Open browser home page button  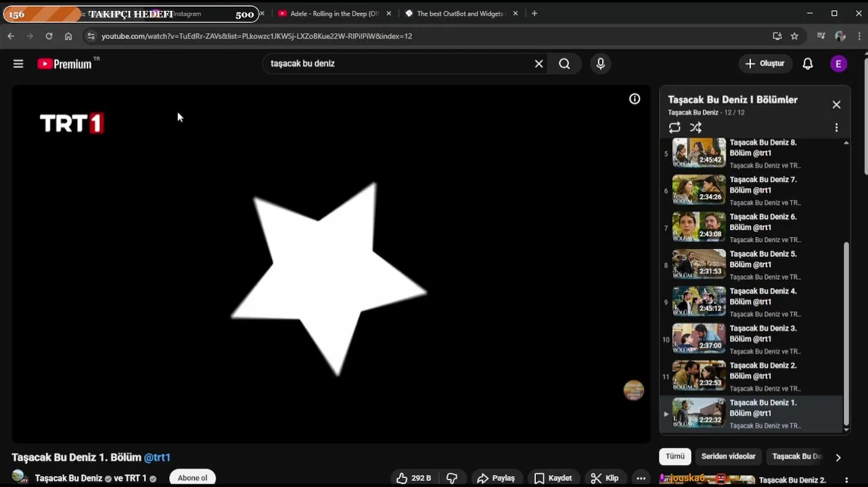tap(68, 36)
